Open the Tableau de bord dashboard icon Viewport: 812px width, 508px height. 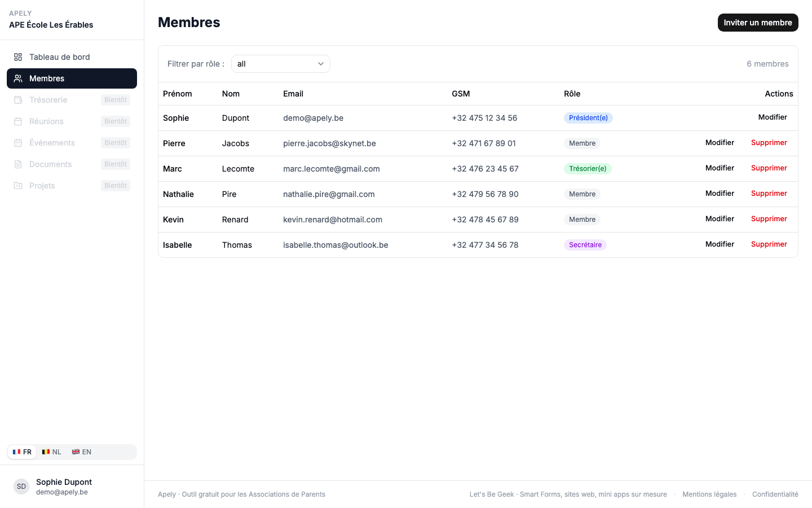click(18, 57)
